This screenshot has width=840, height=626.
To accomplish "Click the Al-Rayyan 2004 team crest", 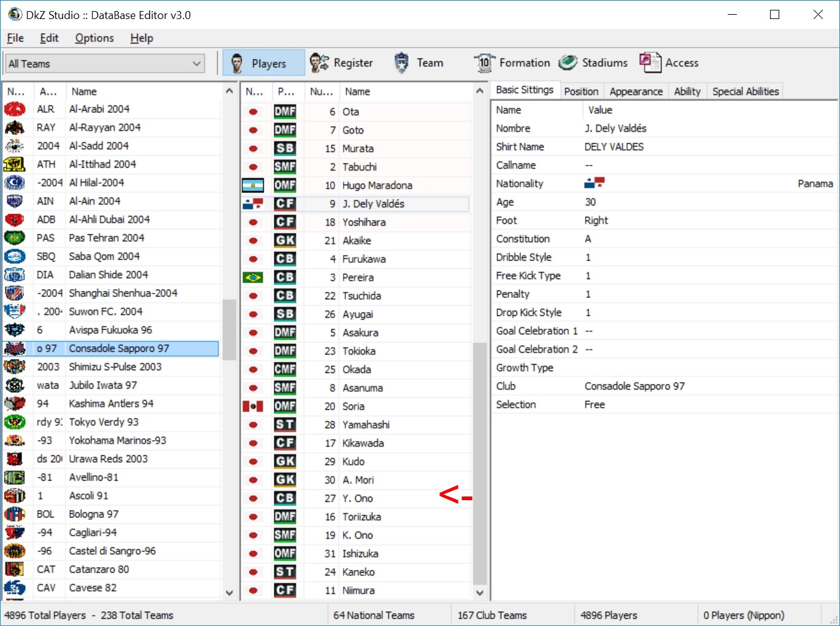I will click(15, 128).
